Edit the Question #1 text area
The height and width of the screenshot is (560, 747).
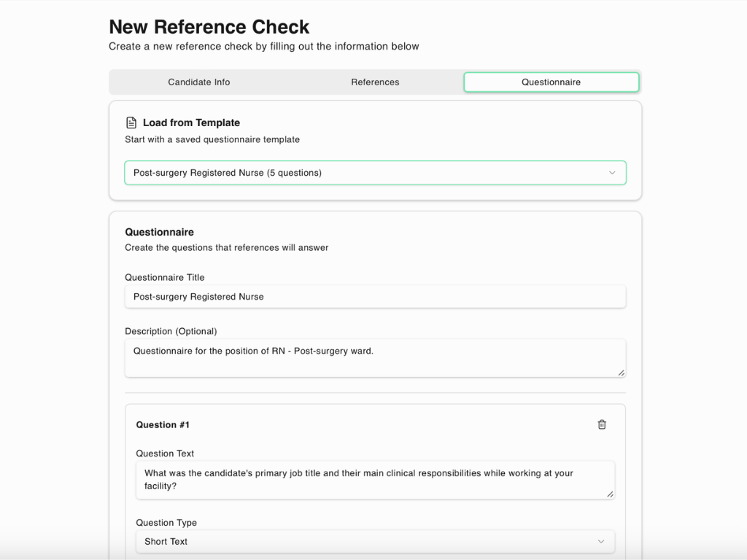tap(375, 480)
